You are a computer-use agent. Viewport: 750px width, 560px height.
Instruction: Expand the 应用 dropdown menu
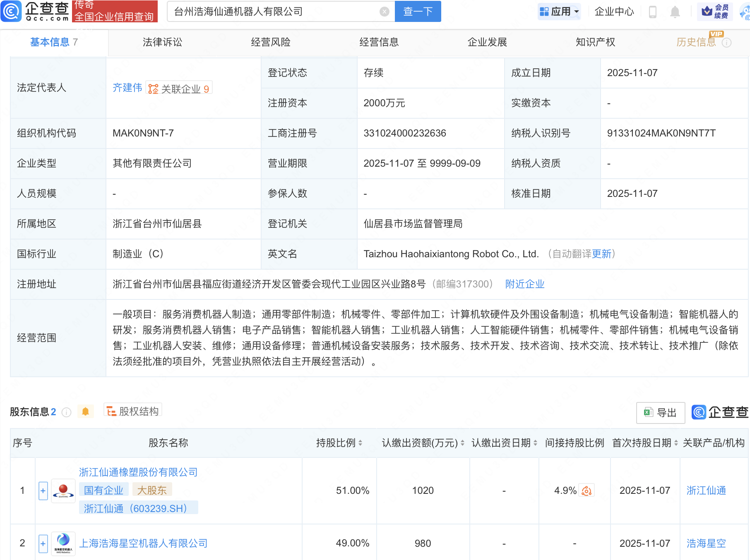(x=559, y=12)
